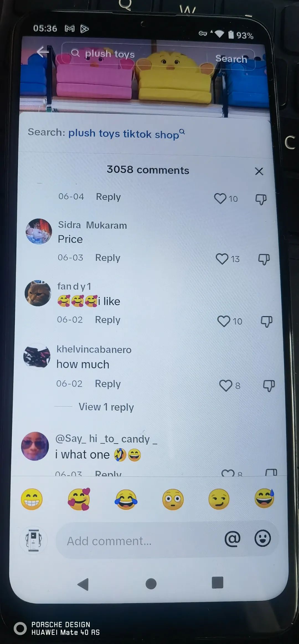The image size is (299, 644).
Task: Expand "View 1 reply" under khelvincabanero
Action: pyautogui.click(x=106, y=407)
